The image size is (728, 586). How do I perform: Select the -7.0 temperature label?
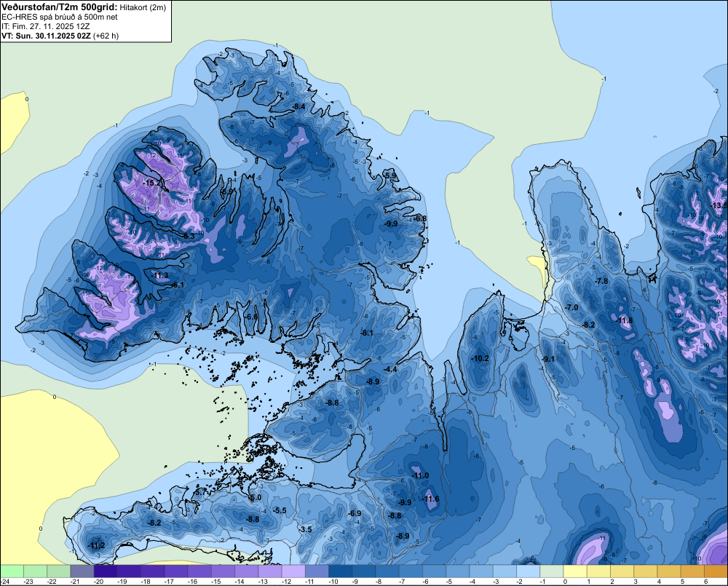(571, 308)
